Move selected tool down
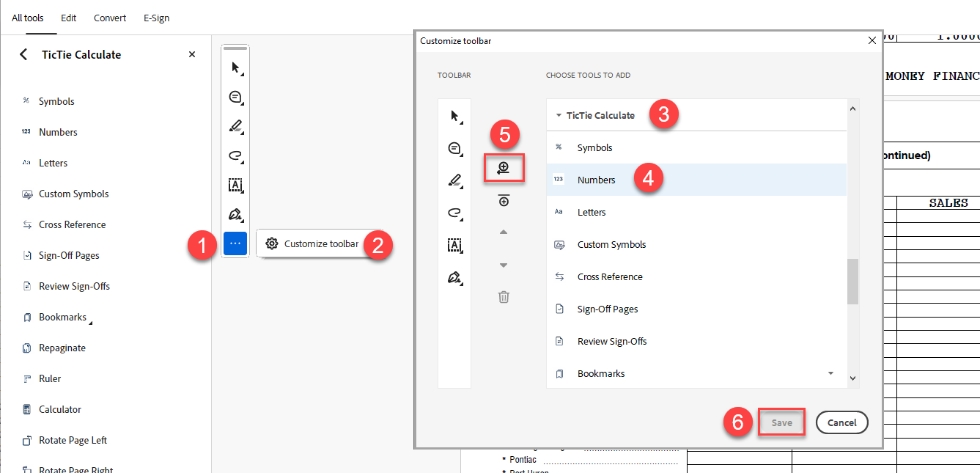This screenshot has height=473, width=980. 504,265
